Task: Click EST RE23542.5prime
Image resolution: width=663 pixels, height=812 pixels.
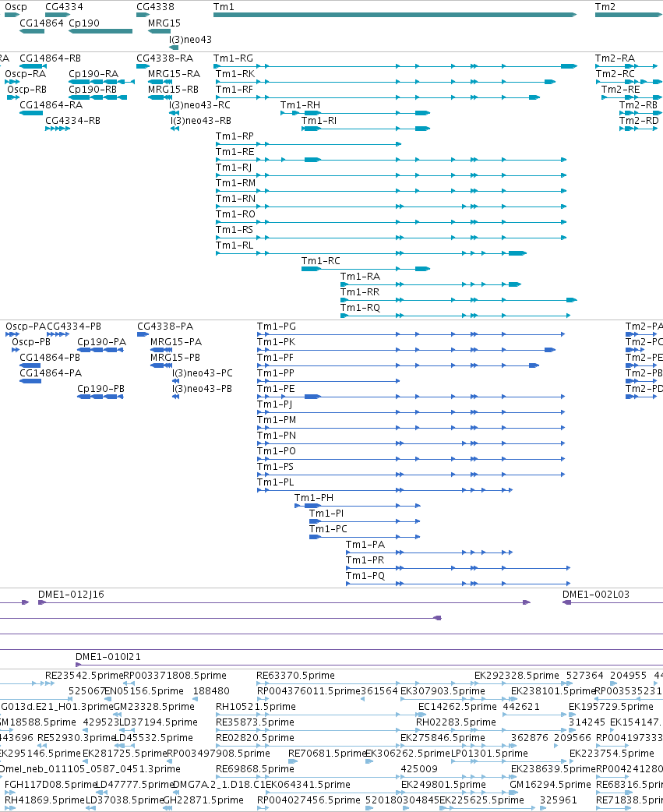Action: point(84,676)
